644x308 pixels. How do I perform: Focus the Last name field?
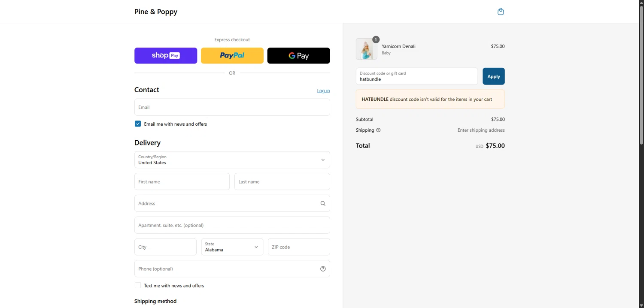point(282,181)
